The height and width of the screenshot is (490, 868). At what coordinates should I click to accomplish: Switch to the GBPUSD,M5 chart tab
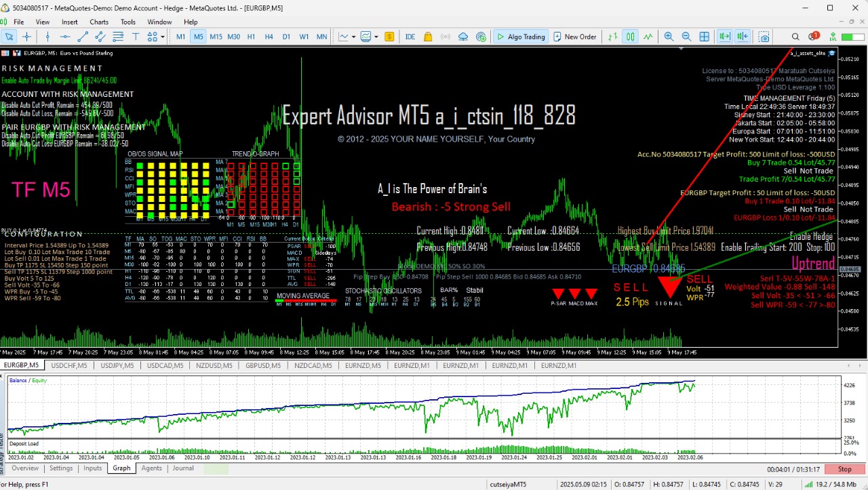pyautogui.click(x=262, y=365)
